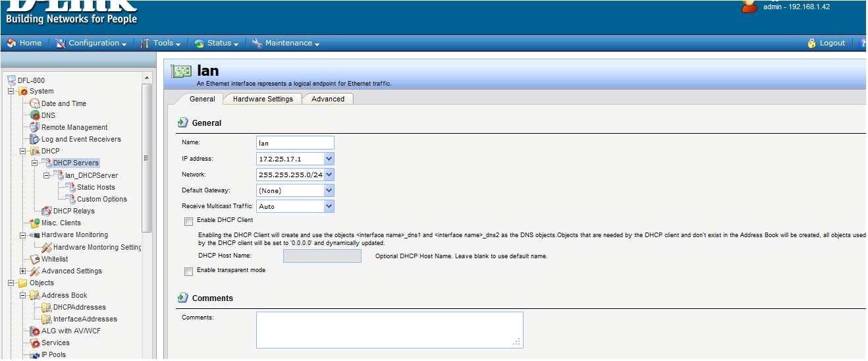Collapse the Objects tree node
The width and height of the screenshot is (868, 361).
pos(11,283)
